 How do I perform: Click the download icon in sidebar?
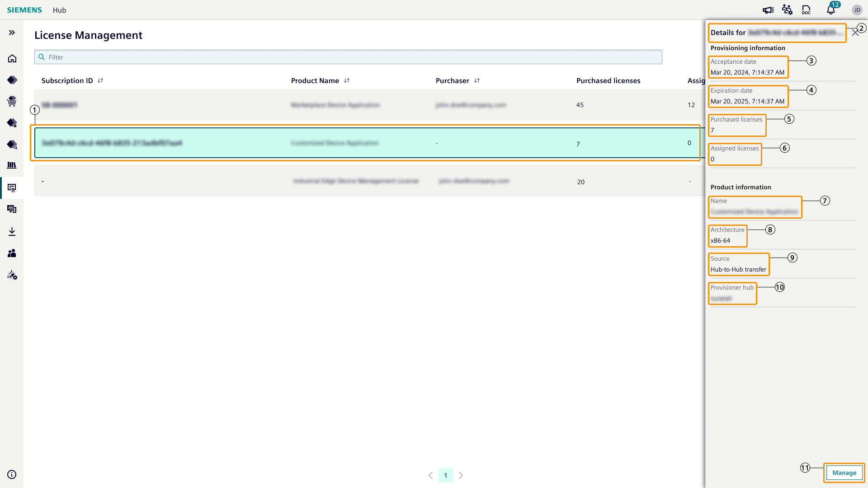12,232
